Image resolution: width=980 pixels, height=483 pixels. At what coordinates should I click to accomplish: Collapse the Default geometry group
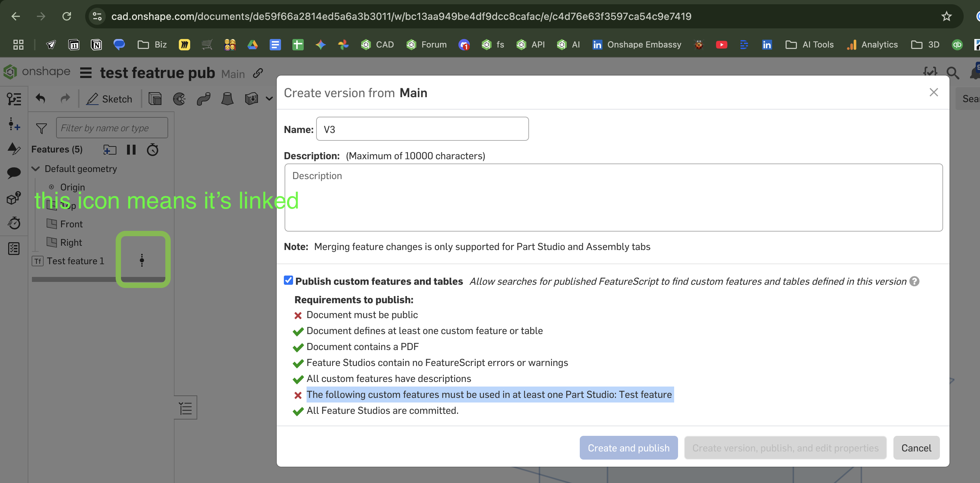(x=36, y=169)
